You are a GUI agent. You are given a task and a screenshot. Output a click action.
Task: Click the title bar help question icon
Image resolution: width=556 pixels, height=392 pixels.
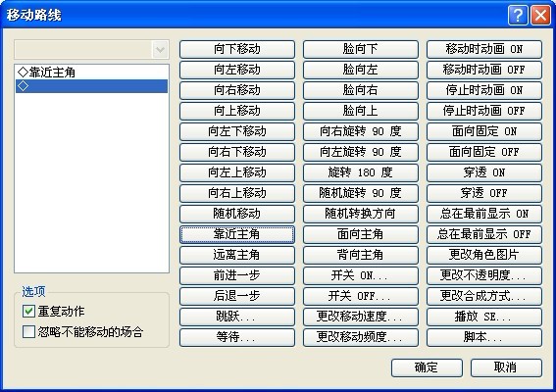pyautogui.click(x=518, y=16)
